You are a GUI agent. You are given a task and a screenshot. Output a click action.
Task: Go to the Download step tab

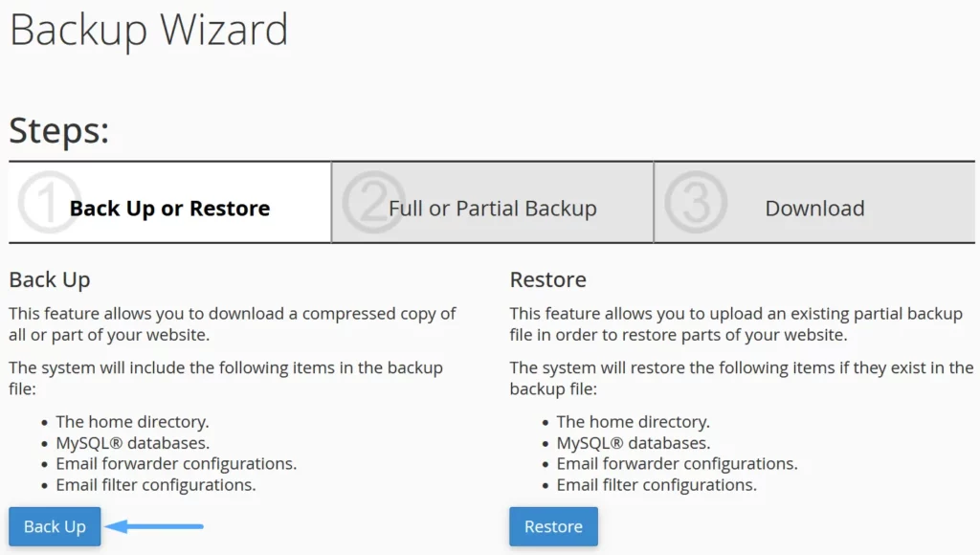pos(814,209)
